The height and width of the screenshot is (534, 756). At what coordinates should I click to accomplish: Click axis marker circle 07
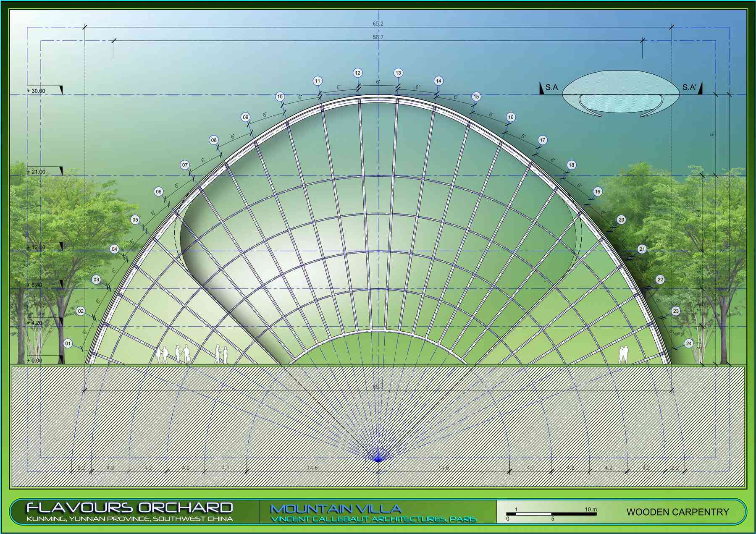pyautogui.click(x=185, y=165)
